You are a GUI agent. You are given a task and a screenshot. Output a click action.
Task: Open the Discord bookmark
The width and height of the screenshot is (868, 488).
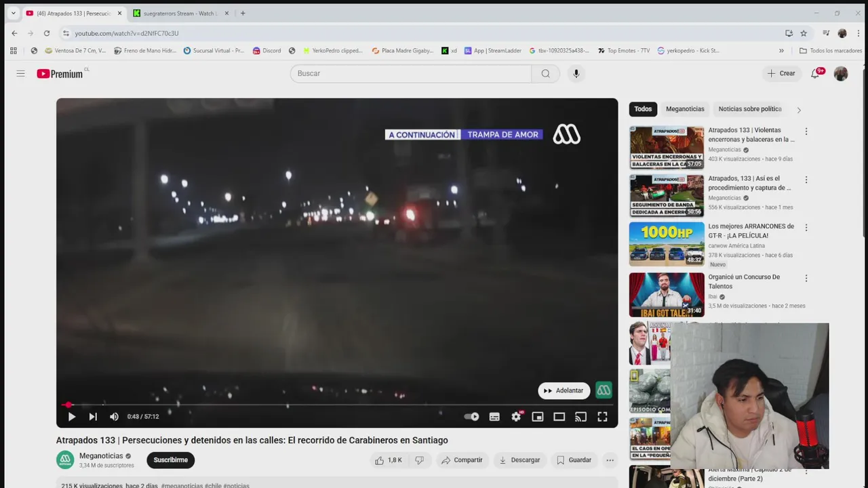pyautogui.click(x=267, y=51)
